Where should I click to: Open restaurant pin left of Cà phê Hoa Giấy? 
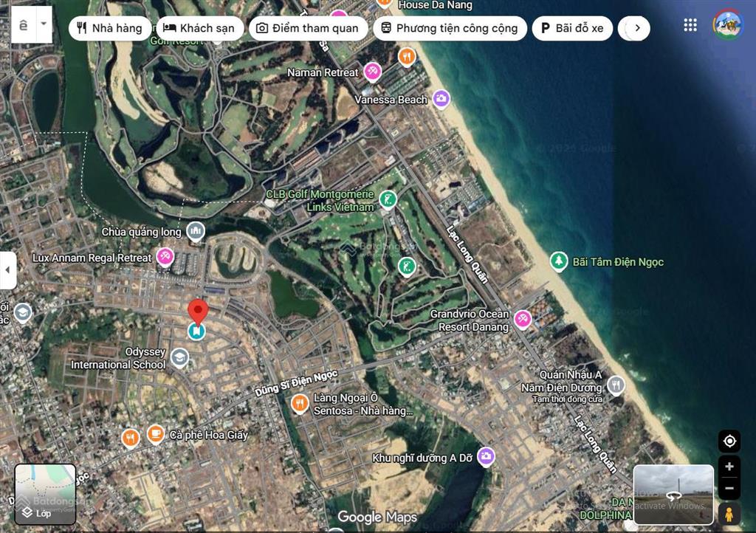coord(130,438)
